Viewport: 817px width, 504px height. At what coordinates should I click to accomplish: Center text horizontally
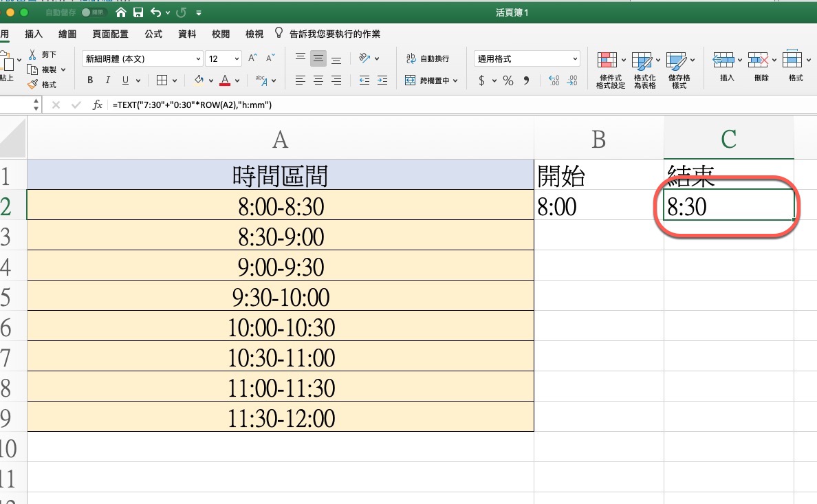click(318, 80)
